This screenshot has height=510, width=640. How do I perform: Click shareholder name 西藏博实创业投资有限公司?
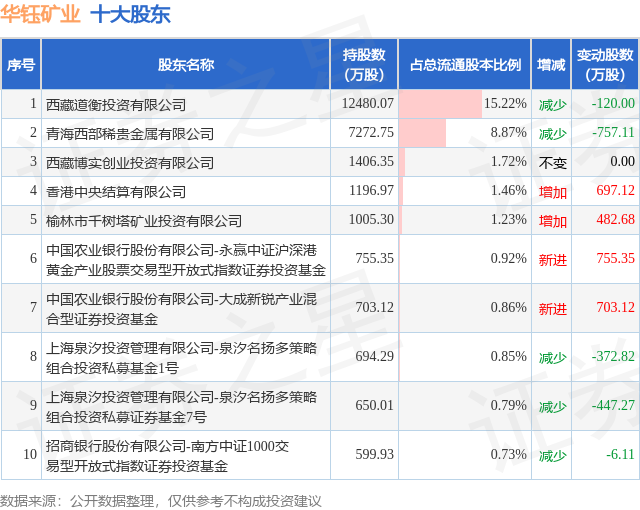coord(130,163)
